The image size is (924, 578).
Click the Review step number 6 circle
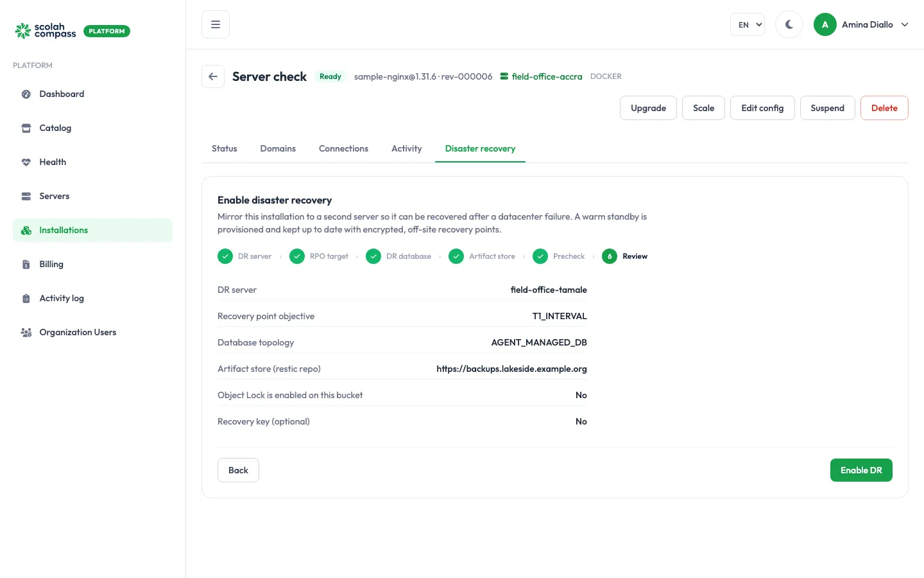610,256
